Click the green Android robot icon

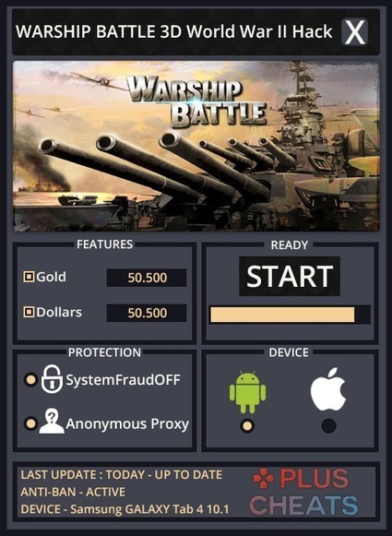click(247, 392)
